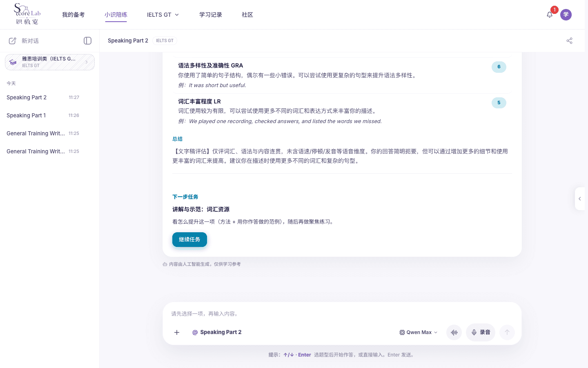Click the IELTS GT header badge
The image size is (588, 368).
(165, 40)
